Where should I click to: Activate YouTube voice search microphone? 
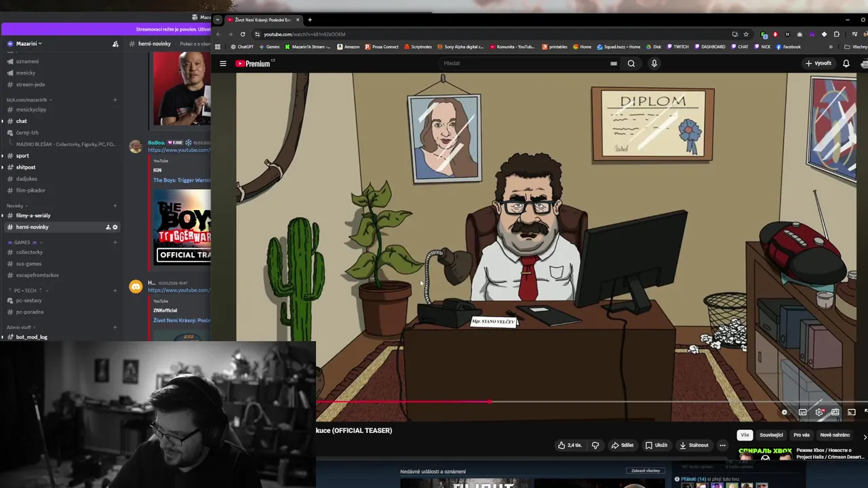[654, 63]
